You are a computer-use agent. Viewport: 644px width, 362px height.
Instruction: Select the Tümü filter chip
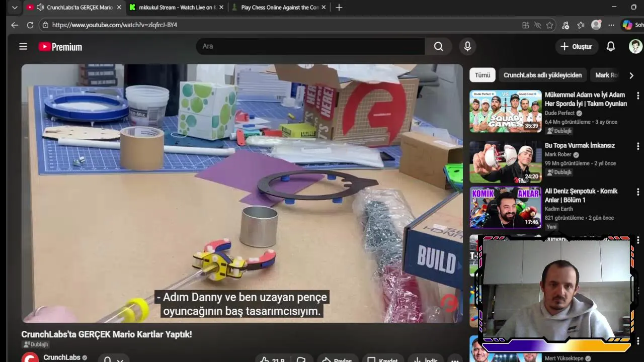coord(482,75)
